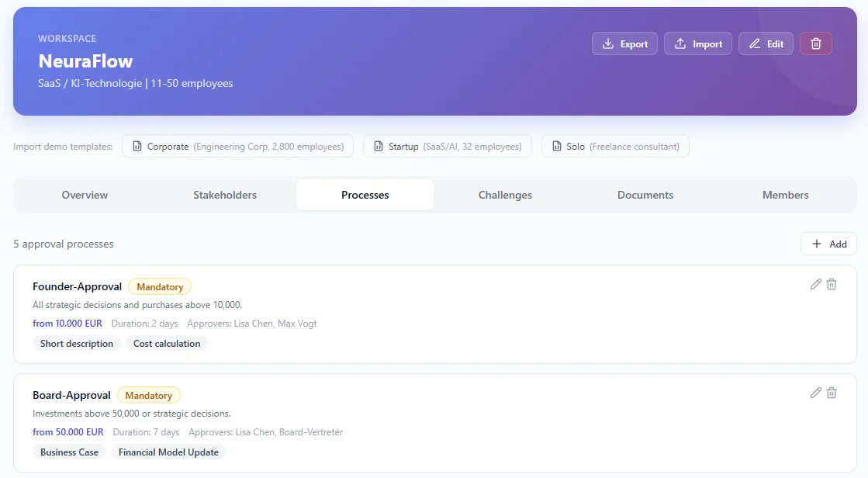
Task: Click the Business Case document tag
Action: coord(69,452)
